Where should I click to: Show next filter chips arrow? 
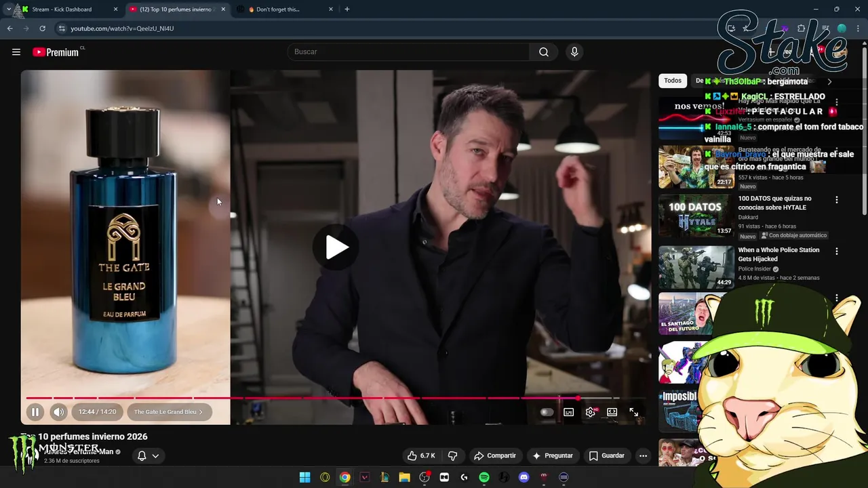829,81
